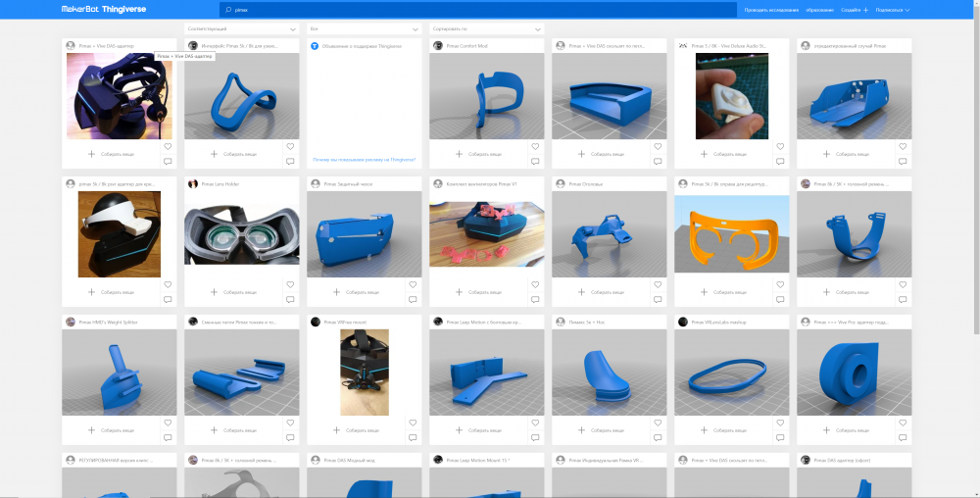The image size is (980, 498).
Task: Open the Pimax + Vive DAS-адаптер headset photo
Action: 120,96
